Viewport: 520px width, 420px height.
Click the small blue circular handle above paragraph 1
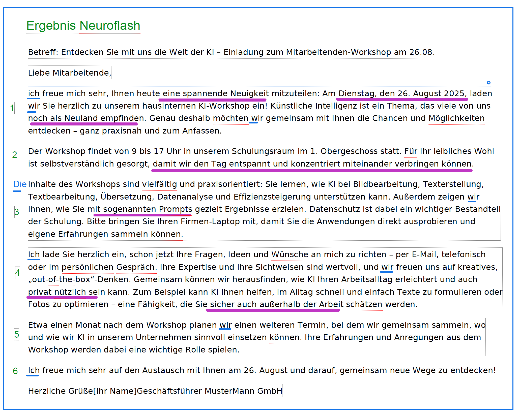[488, 83]
